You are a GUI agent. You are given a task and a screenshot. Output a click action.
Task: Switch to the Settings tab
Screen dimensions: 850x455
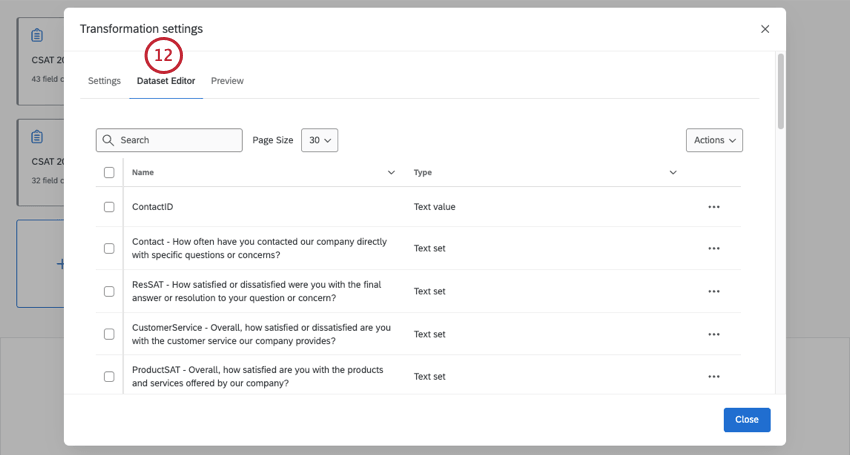pyautogui.click(x=104, y=81)
